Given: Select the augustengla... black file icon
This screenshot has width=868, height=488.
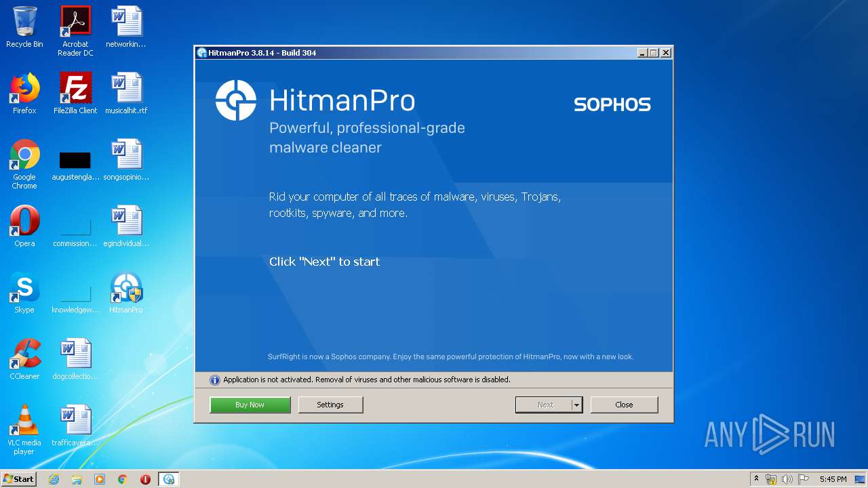Looking at the screenshot, I should 75,166.
